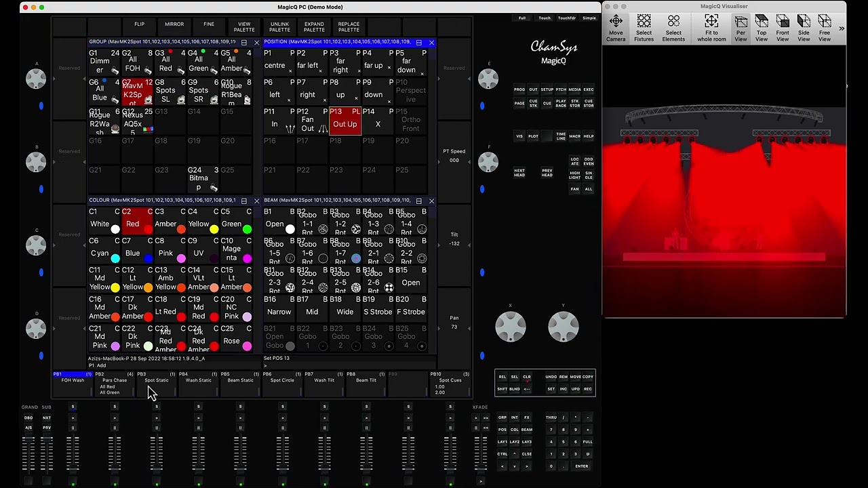Image resolution: width=868 pixels, height=488 pixels.
Task: Fit view to whole room in Visualiser
Action: (711, 28)
